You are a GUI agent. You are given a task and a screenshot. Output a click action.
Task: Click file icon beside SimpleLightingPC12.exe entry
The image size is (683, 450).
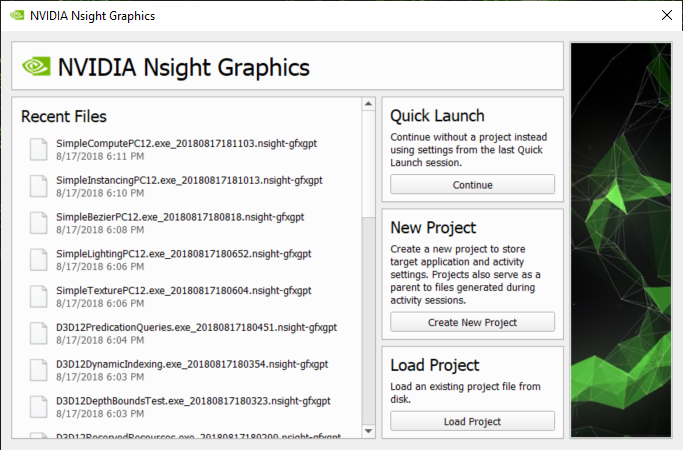(x=39, y=259)
